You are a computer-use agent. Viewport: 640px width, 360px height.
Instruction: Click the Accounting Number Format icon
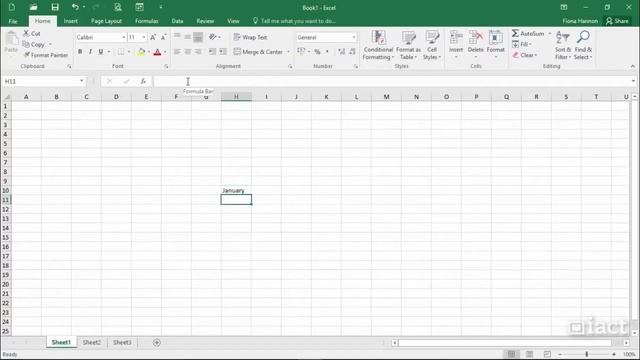pos(301,51)
